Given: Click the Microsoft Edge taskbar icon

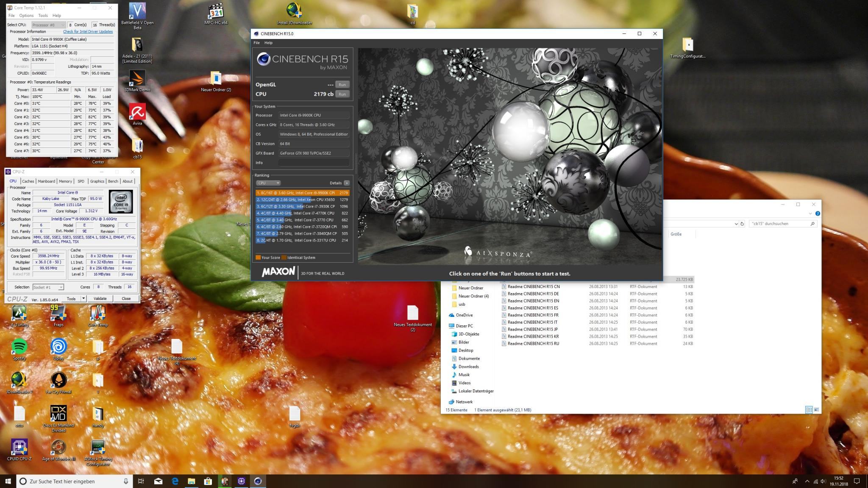Looking at the screenshot, I should tap(175, 481).
